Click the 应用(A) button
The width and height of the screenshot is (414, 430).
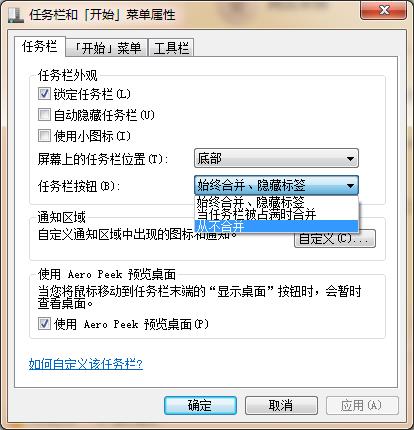[362, 405]
